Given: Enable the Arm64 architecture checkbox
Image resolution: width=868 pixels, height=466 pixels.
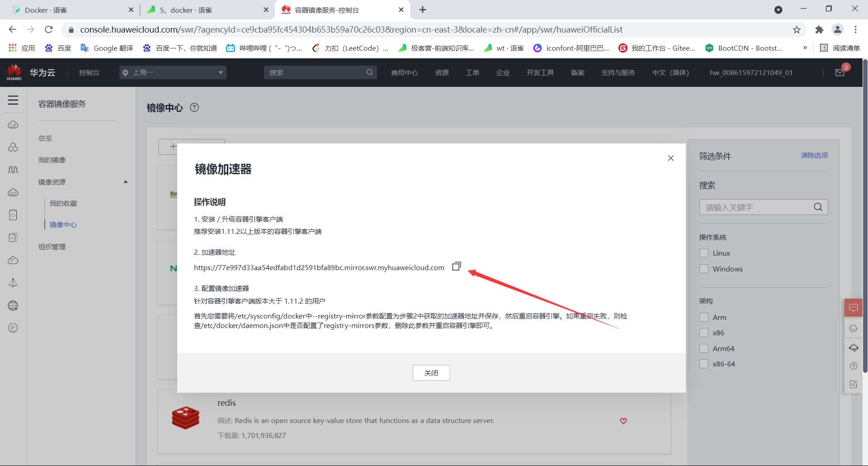Looking at the screenshot, I should tap(704, 348).
